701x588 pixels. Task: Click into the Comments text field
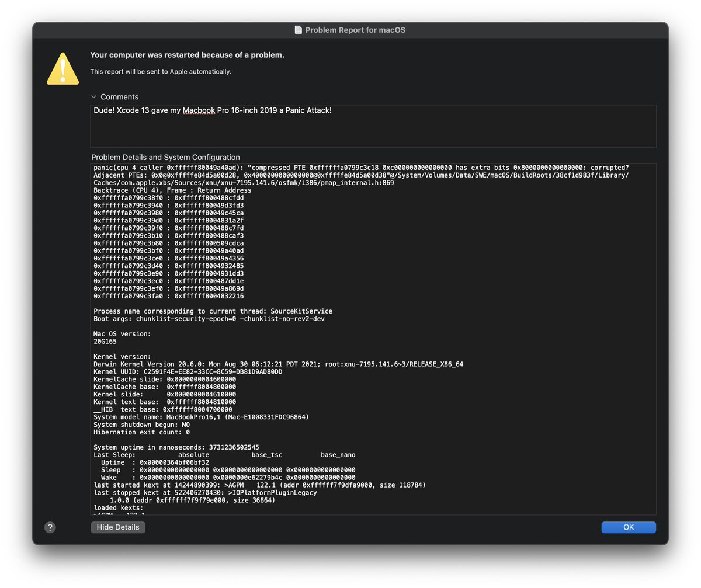point(373,126)
